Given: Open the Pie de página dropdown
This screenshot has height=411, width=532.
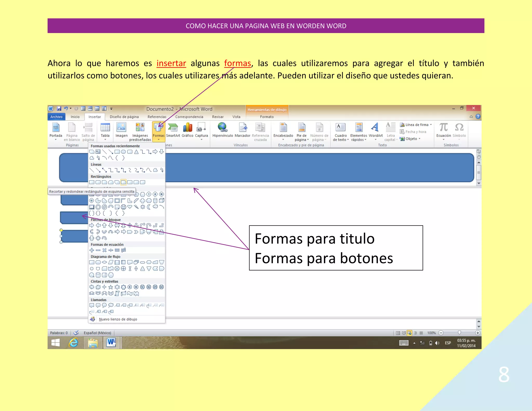Looking at the screenshot, I should pos(302,131).
